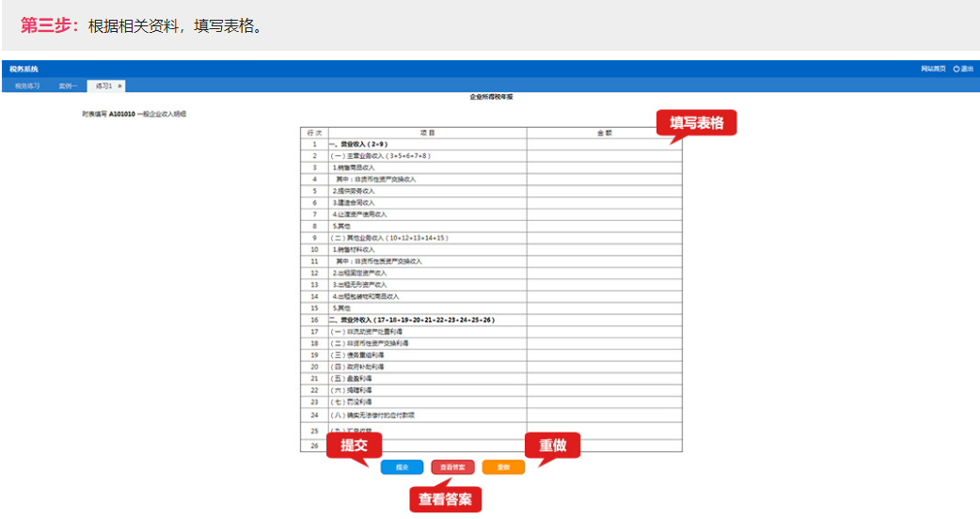Click the A101010 一般企业收入明细 label
The image size is (980, 519).
click(x=148, y=115)
